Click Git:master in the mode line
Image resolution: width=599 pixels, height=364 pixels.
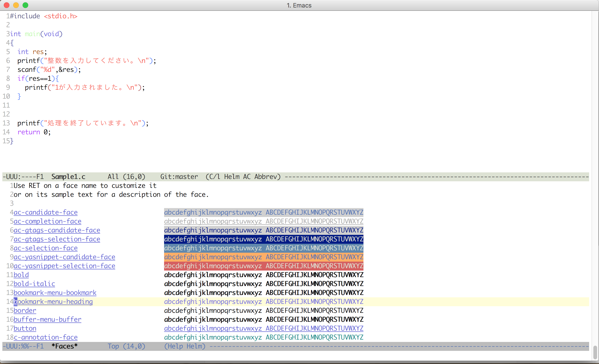pos(179,177)
